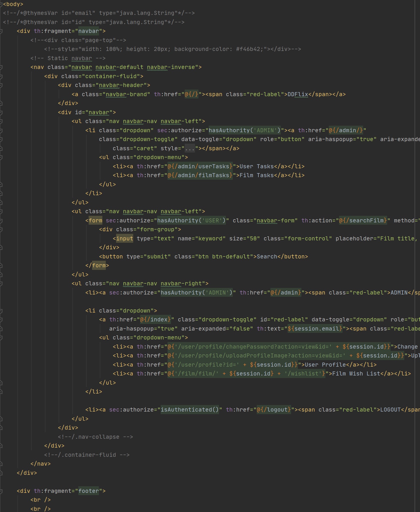Click the Static navbar comment line
The width and height of the screenshot is (420, 512).
pos(68,58)
